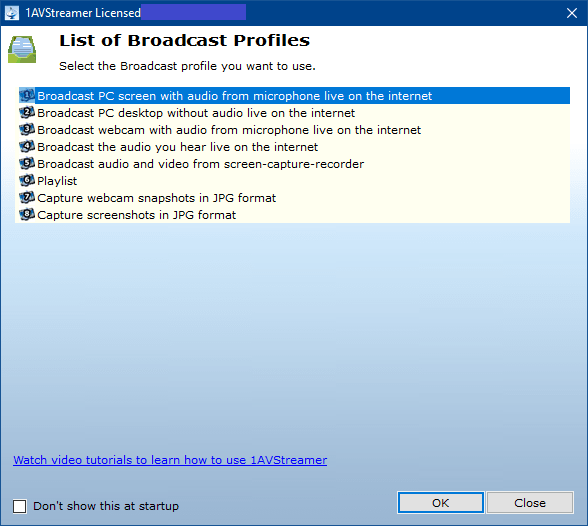
Task: Enable 'Don't show this at startup' checkbox
Action: pyautogui.click(x=20, y=506)
